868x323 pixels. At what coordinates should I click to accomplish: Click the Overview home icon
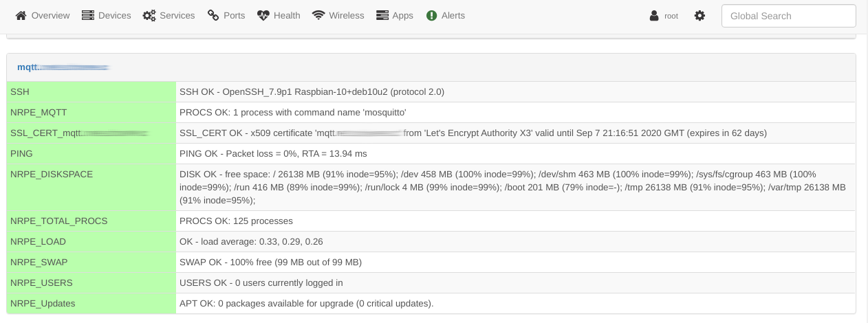pos(21,15)
